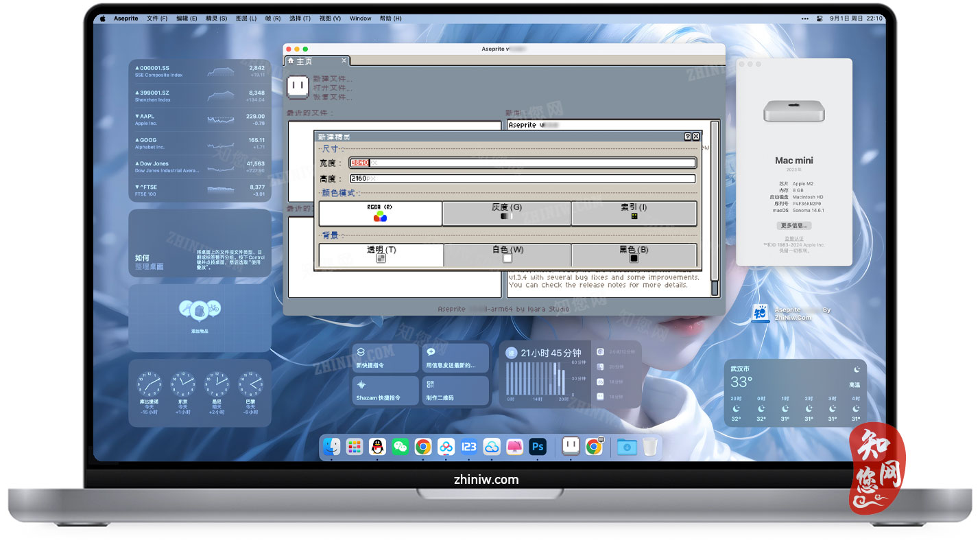Click the Aseprite desktop file icon
980x547 pixels.
760,313
